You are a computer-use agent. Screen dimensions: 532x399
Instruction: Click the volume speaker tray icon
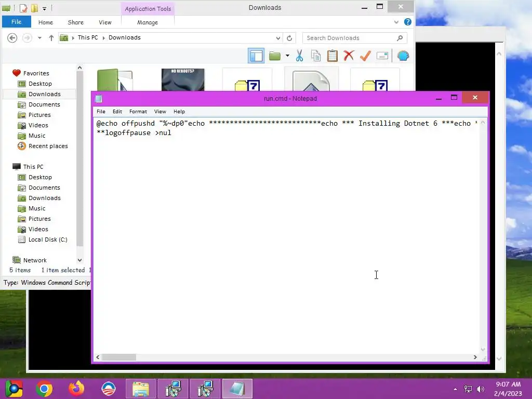pos(481,389)
